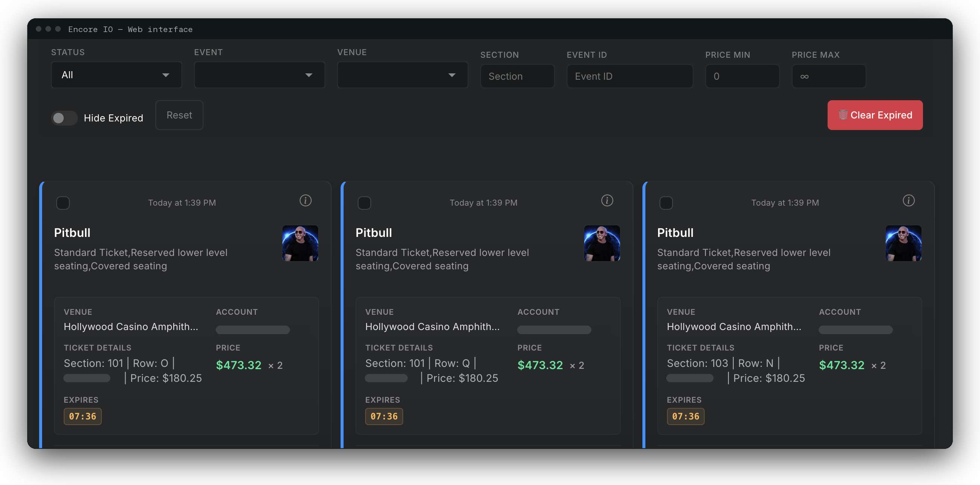Click the timestamp on the Section 103 card
The image size is (980, 485).
[x=785, y=203]
